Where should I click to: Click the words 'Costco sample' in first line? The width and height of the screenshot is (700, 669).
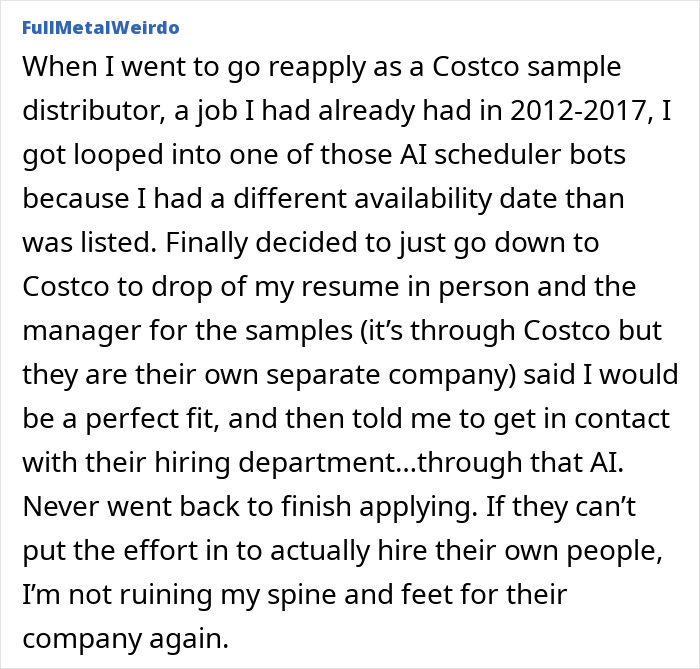click(x=526, y=67)
